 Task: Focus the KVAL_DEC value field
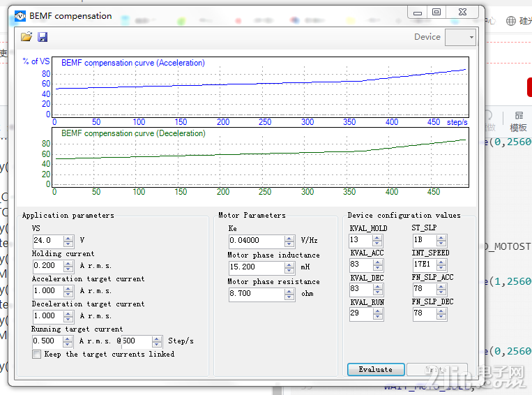pos(360,289)
